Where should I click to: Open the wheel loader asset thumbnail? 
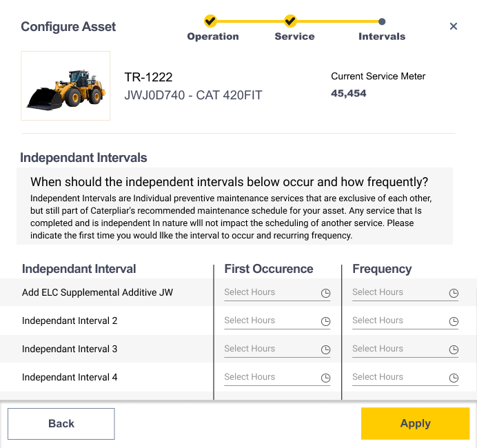(x=65, y=86)
